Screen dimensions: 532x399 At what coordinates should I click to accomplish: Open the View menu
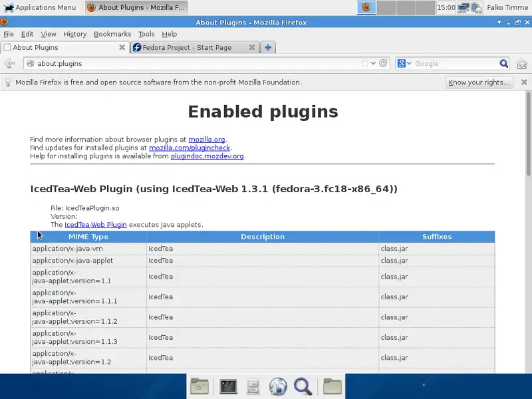click(x=48, y=34)
